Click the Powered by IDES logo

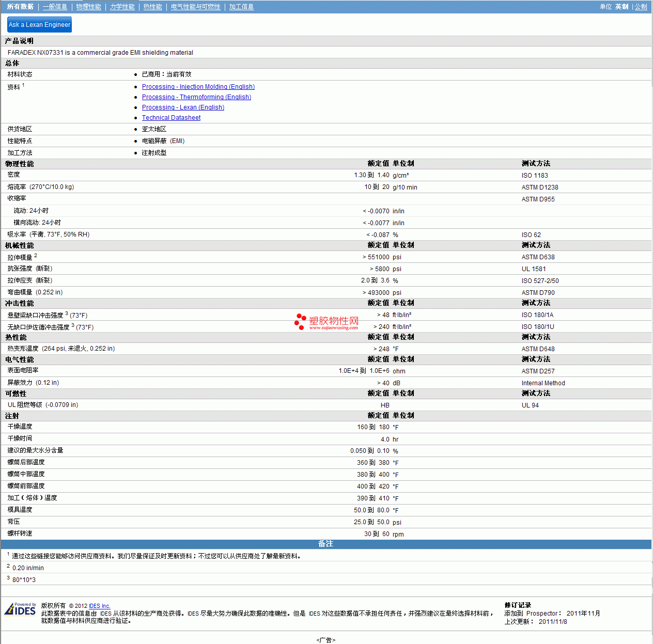(x=21, y=609)
